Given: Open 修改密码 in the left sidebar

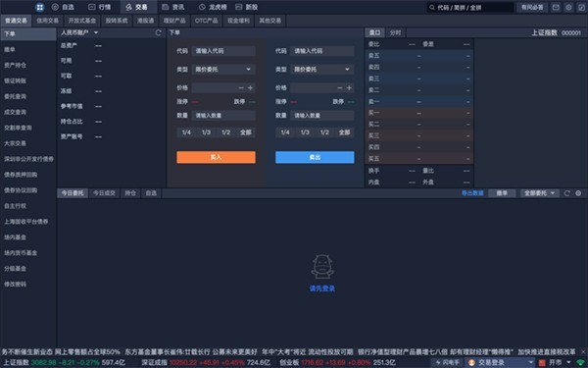Looking at the screenshot, I should coord(15,285).
